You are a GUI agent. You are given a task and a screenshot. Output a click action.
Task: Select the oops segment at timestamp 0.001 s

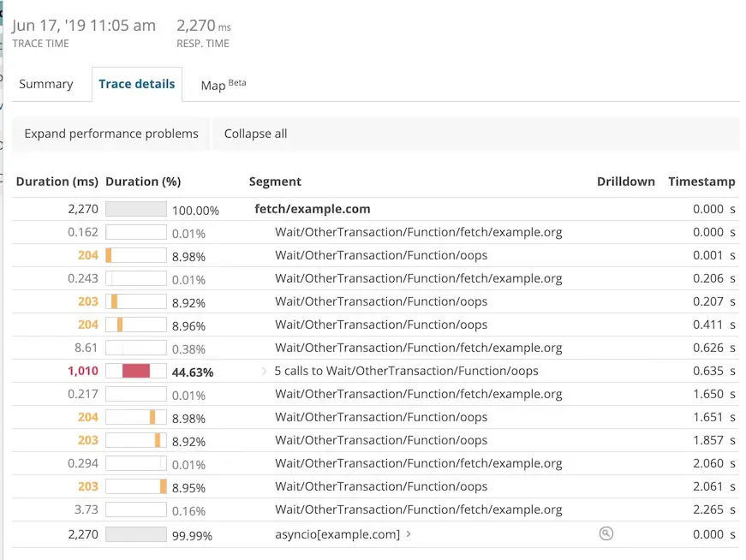(x=381, y=255)
